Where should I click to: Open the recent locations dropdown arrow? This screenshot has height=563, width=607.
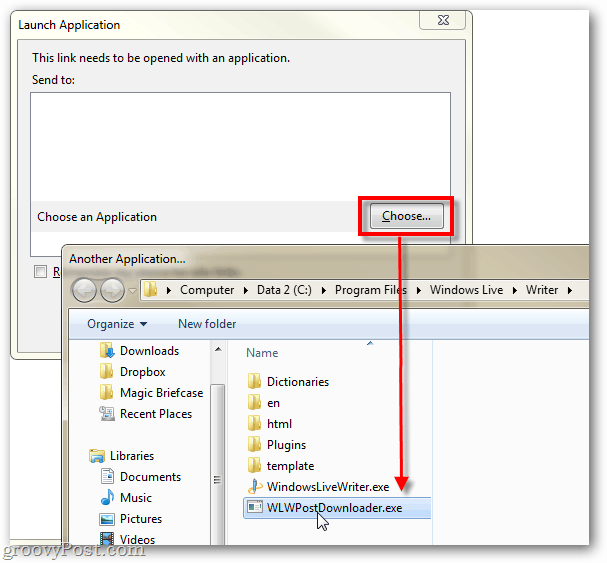point(132,290)
